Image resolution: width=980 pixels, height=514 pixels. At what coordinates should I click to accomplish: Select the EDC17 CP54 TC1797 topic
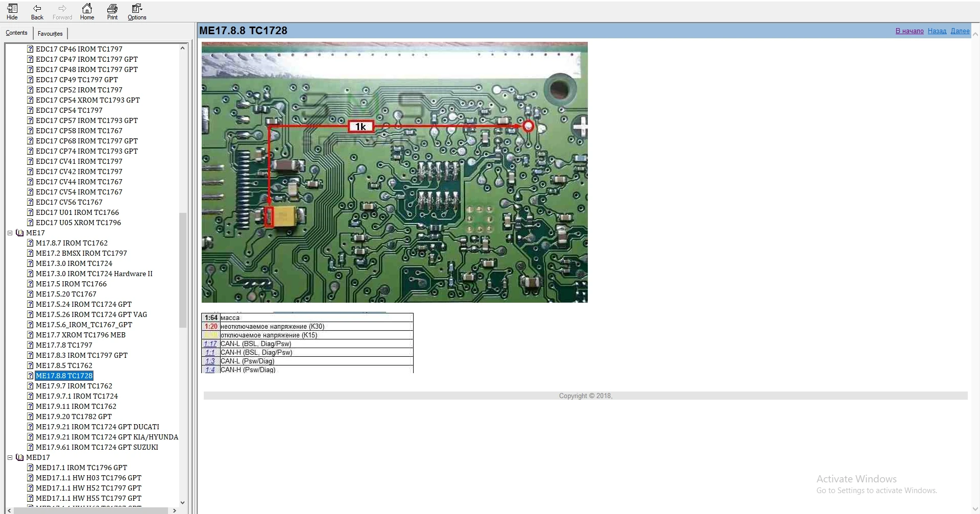click(x=69, y=110)
